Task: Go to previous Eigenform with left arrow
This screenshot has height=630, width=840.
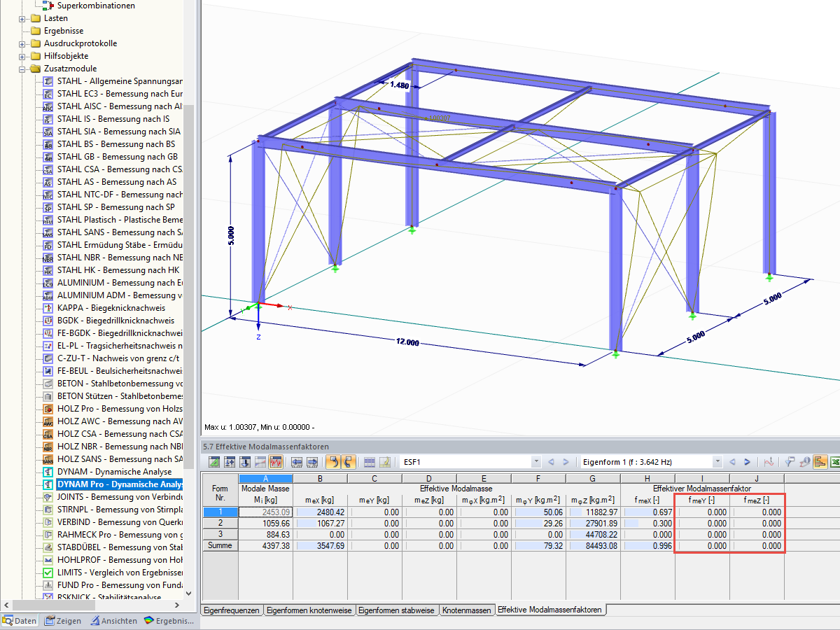Action: [731, 462]
